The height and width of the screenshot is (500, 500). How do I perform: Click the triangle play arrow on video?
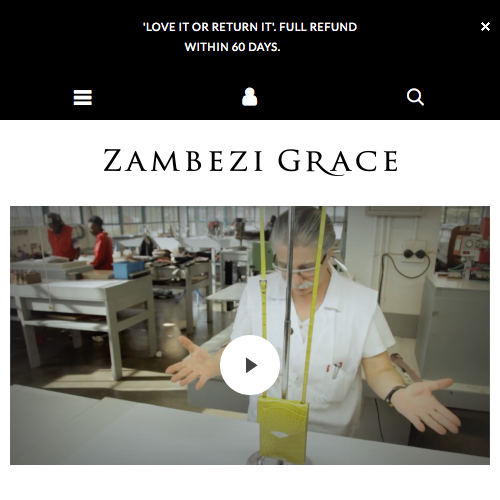[251, 365]
